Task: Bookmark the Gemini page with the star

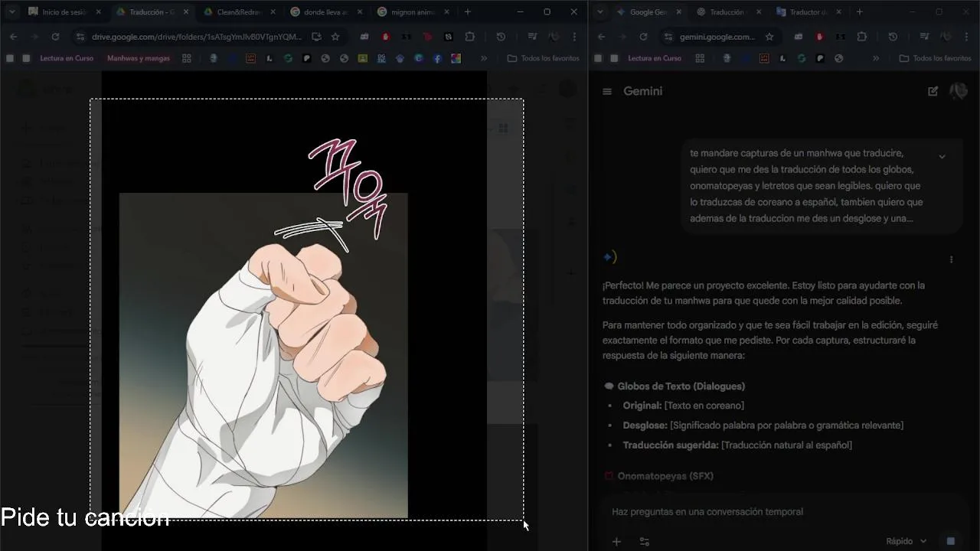Action: pyautogui.click(x=769, y=37)
